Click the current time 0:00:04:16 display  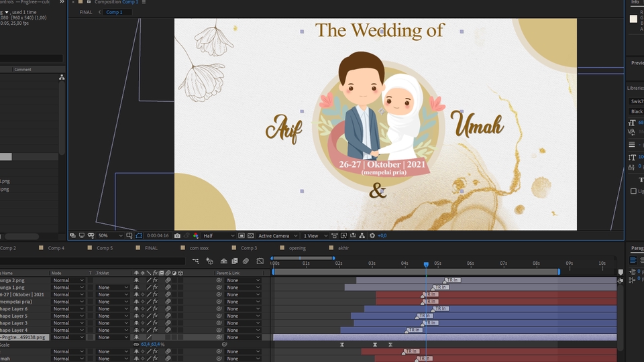click(158, 235)
